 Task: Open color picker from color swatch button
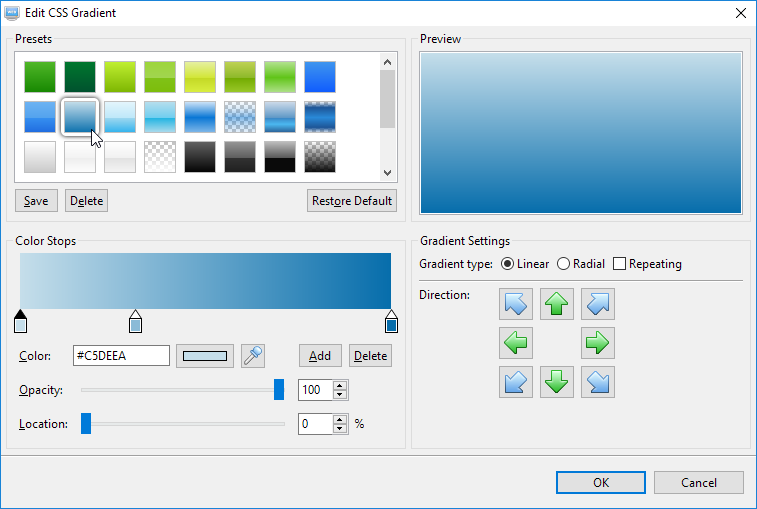pos(205,356)
